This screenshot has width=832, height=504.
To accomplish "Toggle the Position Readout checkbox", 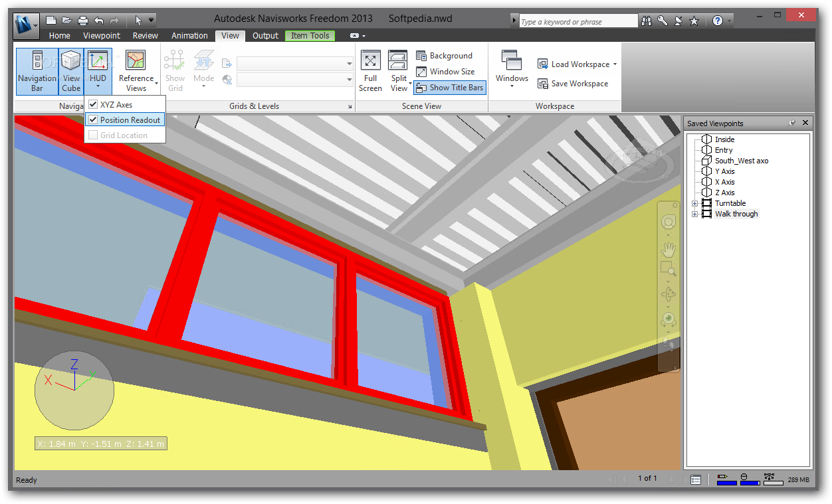I will 93,120.
